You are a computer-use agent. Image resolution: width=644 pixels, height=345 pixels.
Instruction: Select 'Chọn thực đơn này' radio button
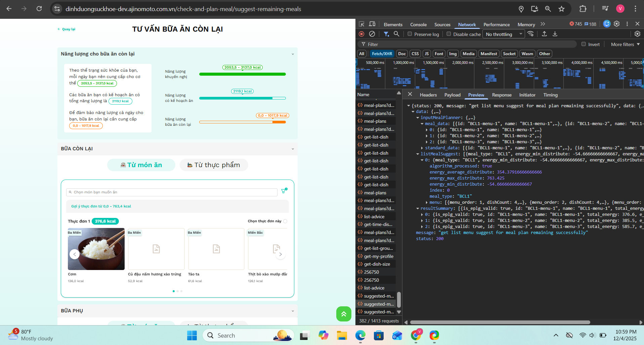point(285,221)
